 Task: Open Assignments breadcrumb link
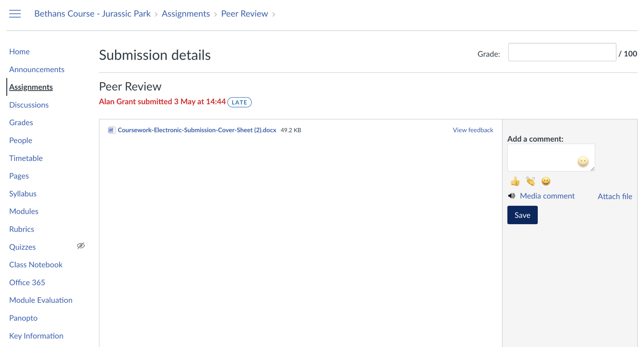pos(186,14)
